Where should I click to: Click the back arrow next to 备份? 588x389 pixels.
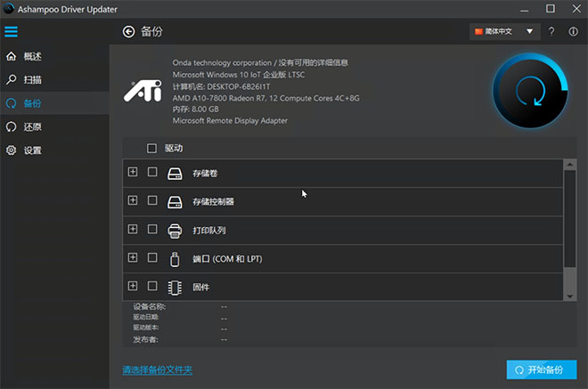pyautogui.click(x=128, y=32)
